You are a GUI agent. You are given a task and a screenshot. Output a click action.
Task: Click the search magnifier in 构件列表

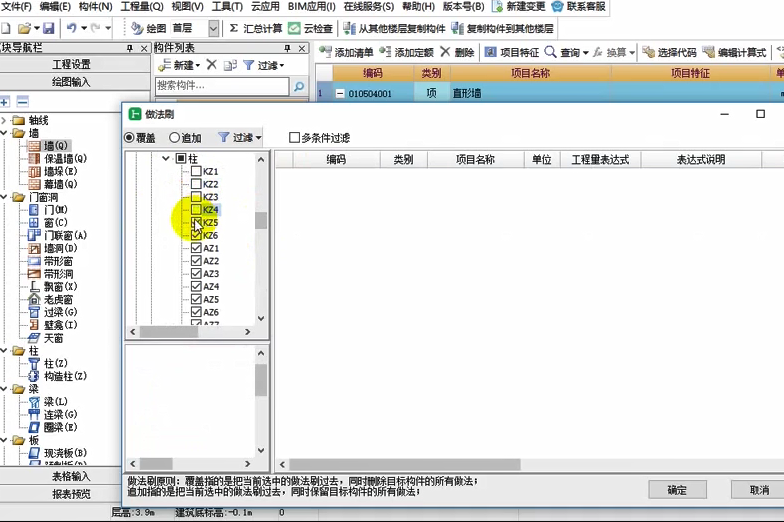[298, 87]
